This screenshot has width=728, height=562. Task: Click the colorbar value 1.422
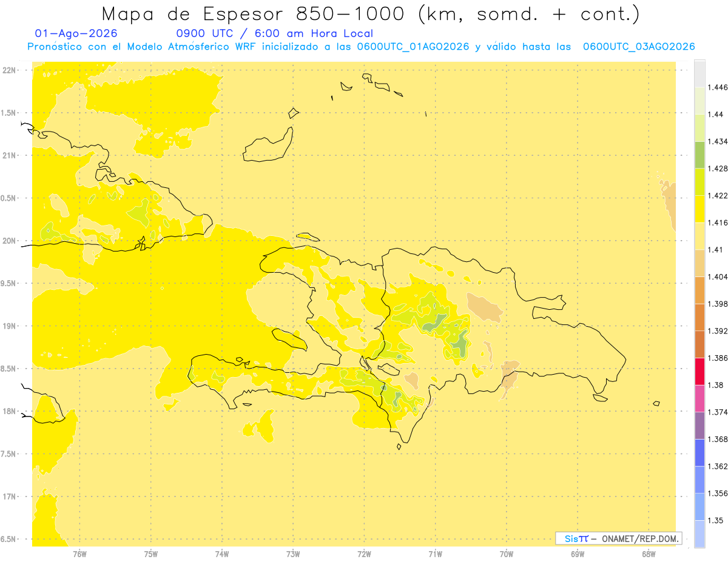(718, 196)
